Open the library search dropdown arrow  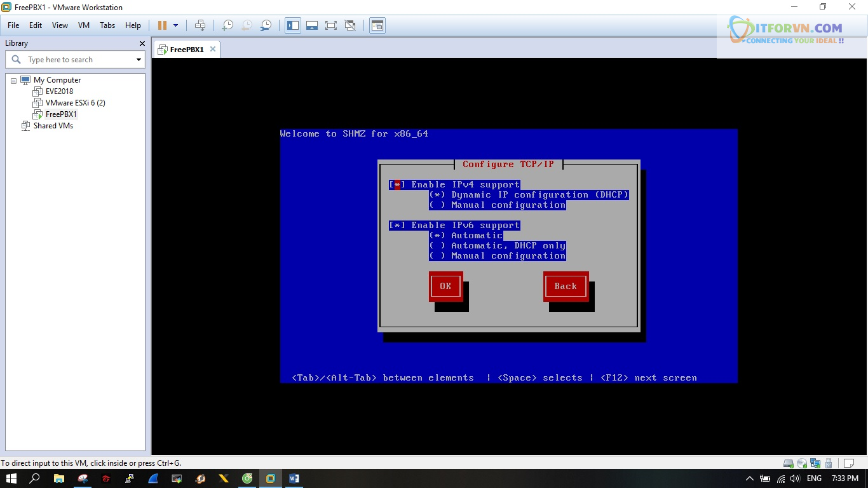click(x=139, y=60)
